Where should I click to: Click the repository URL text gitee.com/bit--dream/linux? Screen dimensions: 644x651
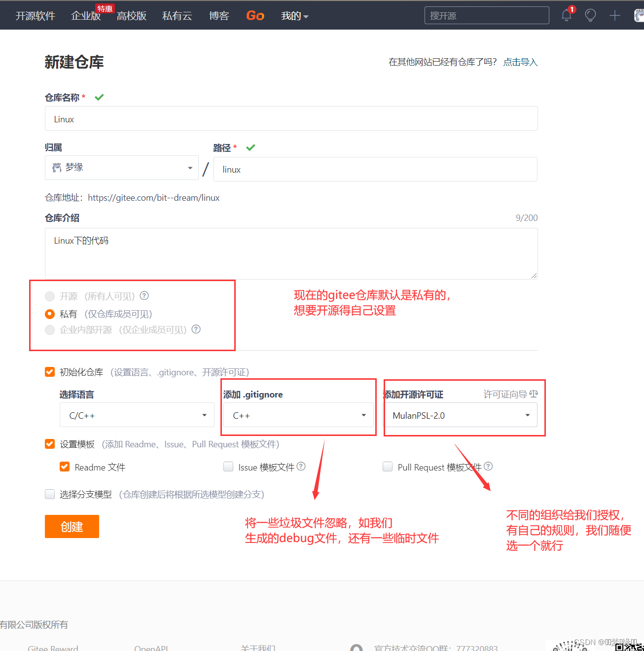(x=153, y=198)
